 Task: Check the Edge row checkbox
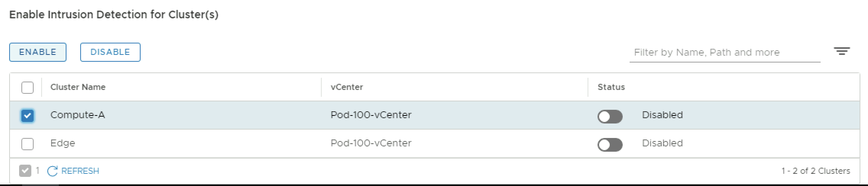tap(28, 144)
